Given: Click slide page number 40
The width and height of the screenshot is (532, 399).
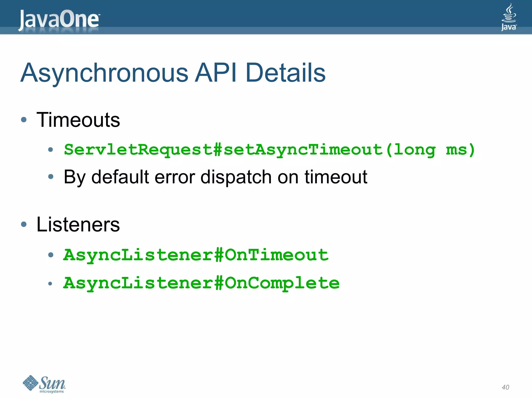Looking at the screenshot, I should [x=505, y=387].
